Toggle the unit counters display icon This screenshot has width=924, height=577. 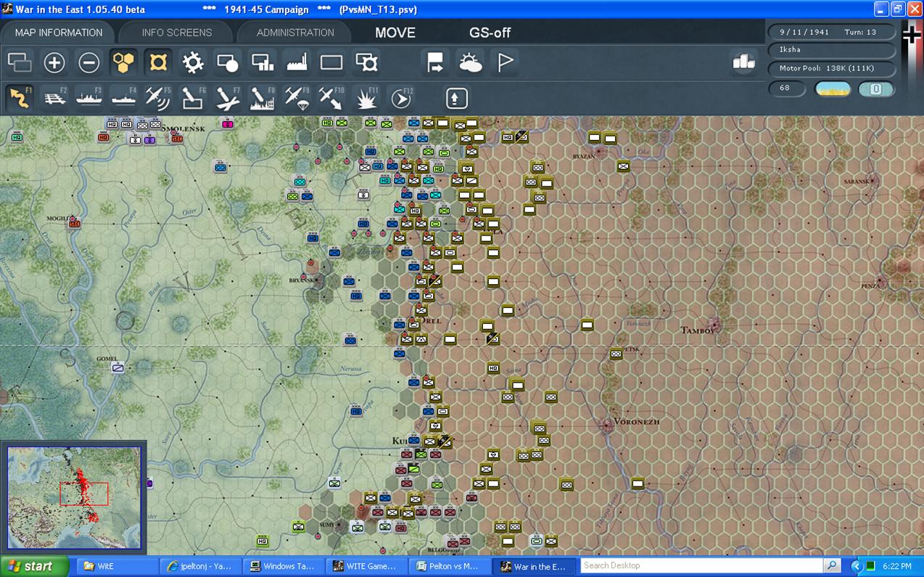coord(20,62)
